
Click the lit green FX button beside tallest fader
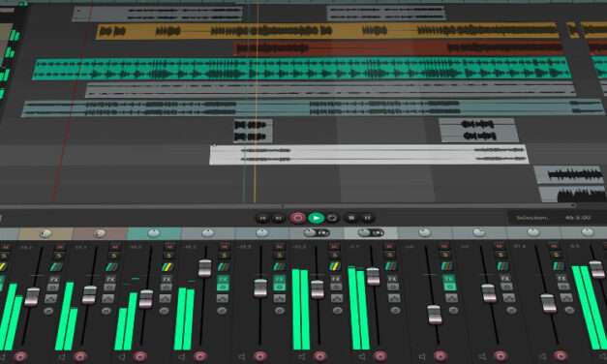tap(223, 279)
